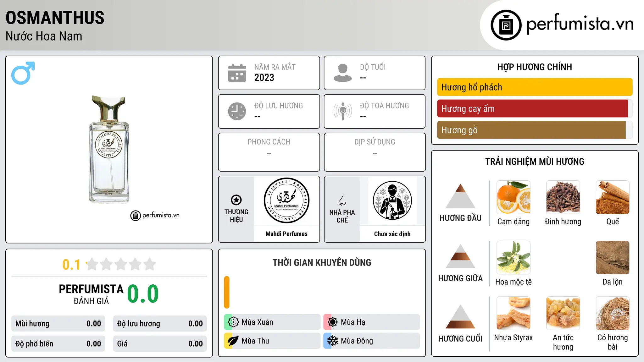
Task: Open the Đinh hương note image
Action: point(563,197)
